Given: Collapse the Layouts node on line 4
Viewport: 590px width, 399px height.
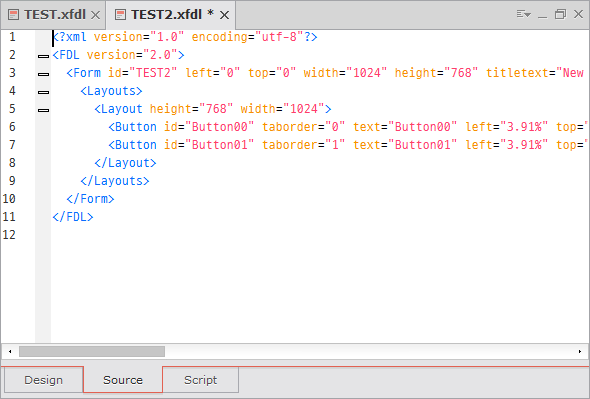Looking at the screenshot, I should (x=44, y=92).
